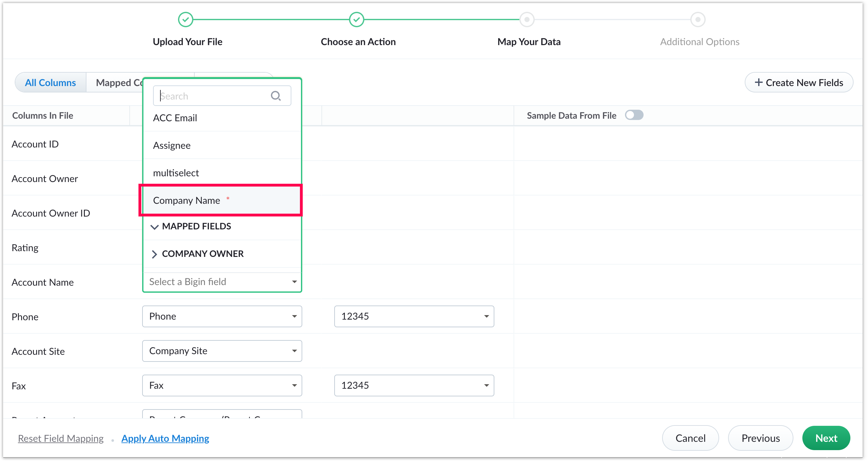The height and width of the screenshot is (461, 868).
Task: Click Apply Auto Mapping link
Action: point(165,438)
